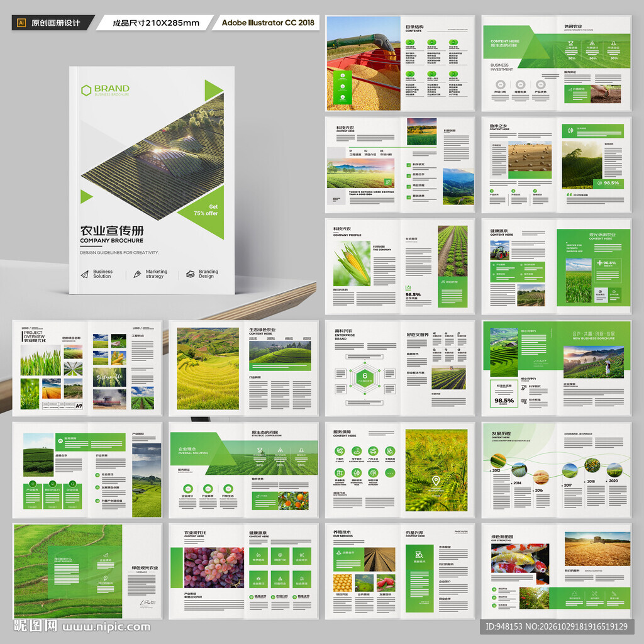Click the pen icon beside Marketing strategy
This screenshot has height=644, width=644.
(137, 274)
